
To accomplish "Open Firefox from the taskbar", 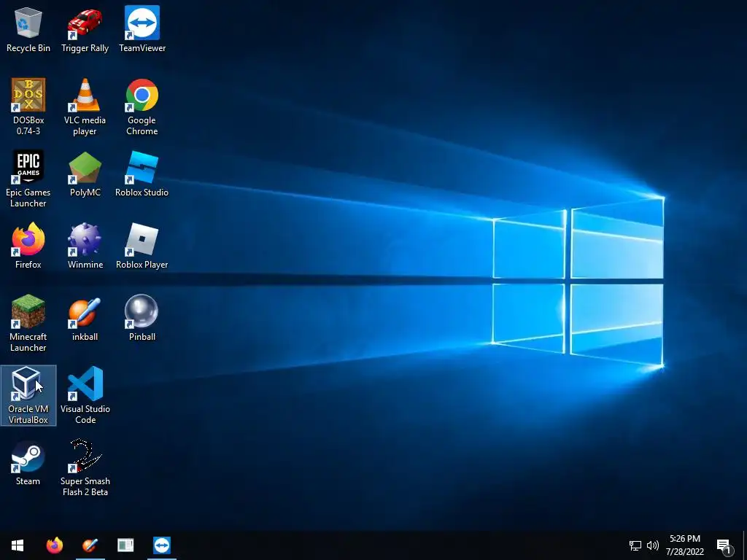I will tap(54, 545).
